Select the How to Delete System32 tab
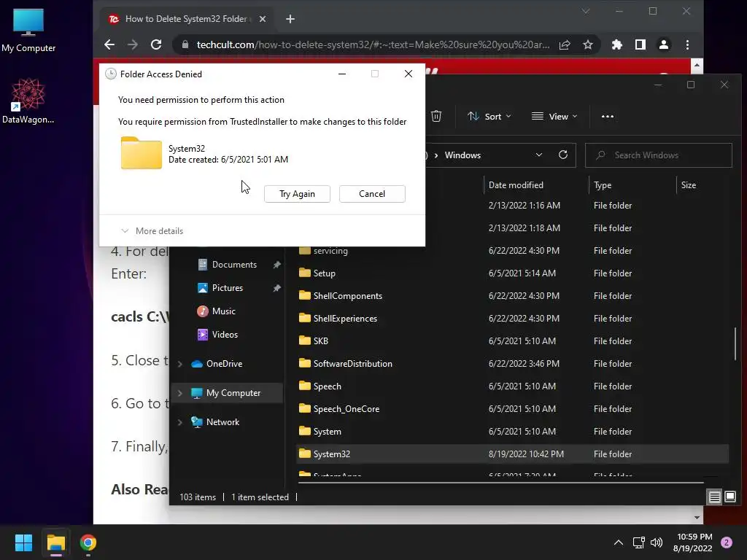The width and height of the screenshot is (747, 560). pyautogui.click(x=186, y=19)
